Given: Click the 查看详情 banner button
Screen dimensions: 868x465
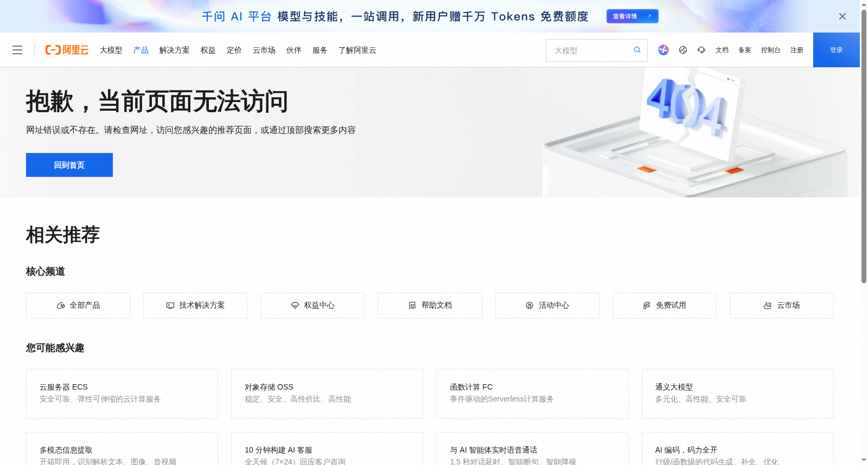Looking at the screenshot, I should (x=633, y=16).
